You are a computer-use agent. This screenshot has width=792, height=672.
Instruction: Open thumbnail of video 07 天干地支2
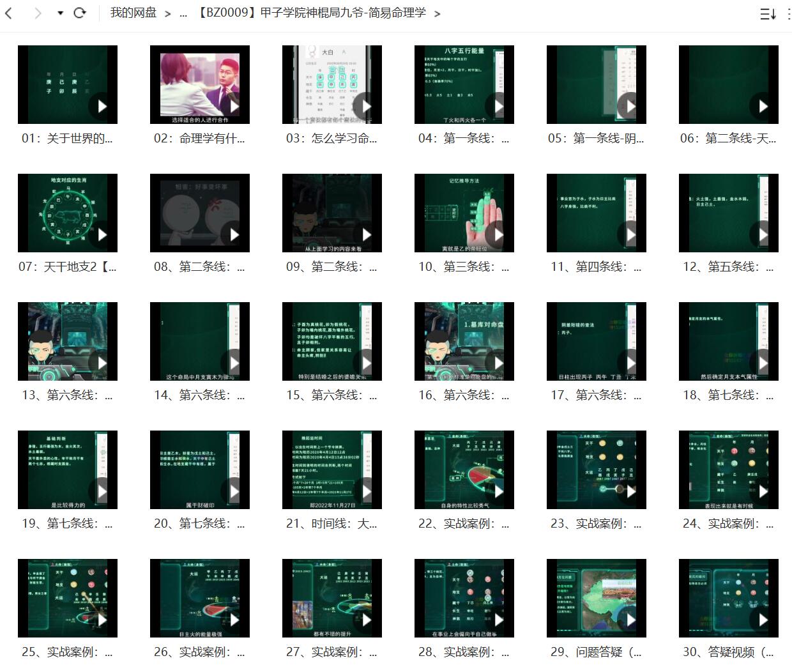click(67, 213)
